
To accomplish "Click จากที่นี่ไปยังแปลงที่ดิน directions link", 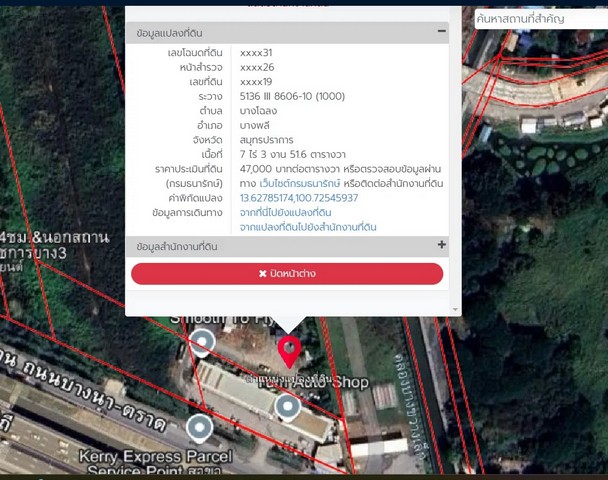I will (285, 213).
